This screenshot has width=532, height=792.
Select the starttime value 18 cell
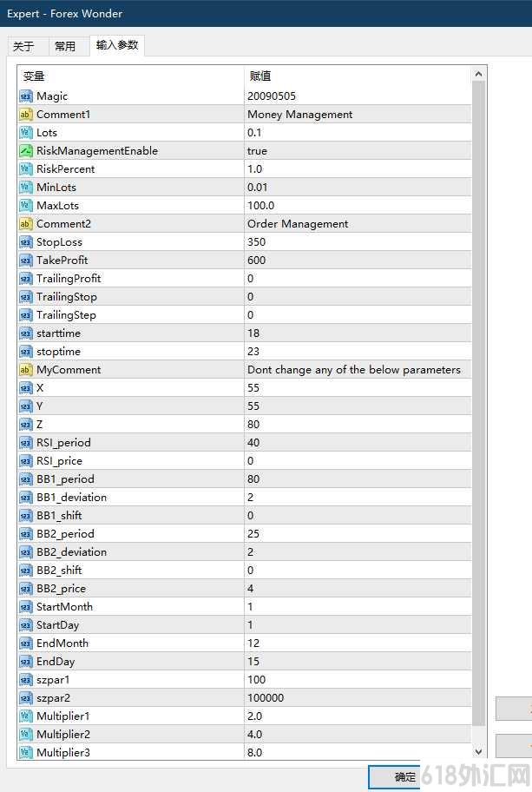[358, 333]
